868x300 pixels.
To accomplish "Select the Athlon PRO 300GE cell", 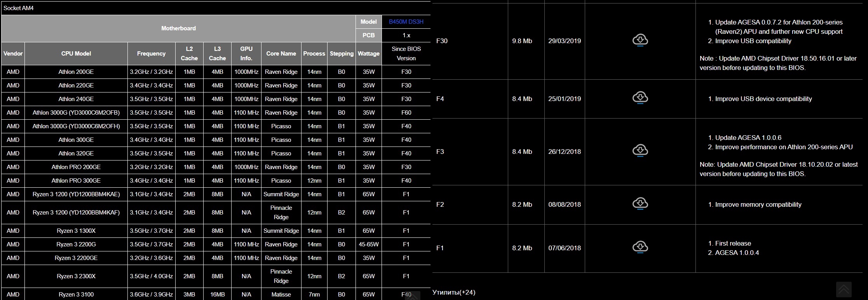I will click(76, 181).
